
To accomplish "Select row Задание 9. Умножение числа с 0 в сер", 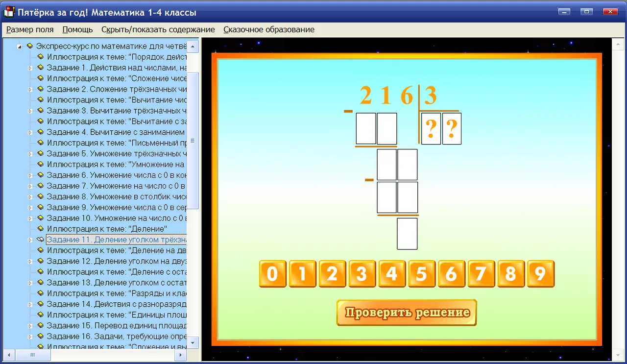I will (x=117, y=208).
